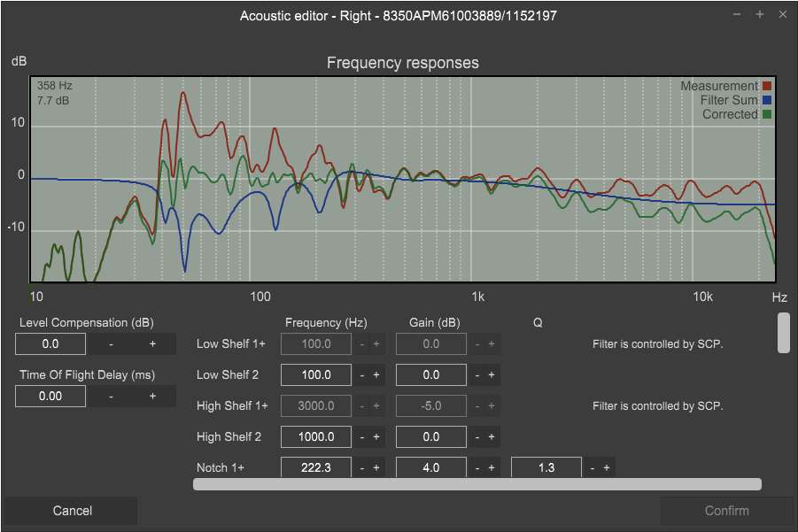Decrease Time Of Flight Delay value
This screenshot has height=532, width=798.
coord(111,396)
